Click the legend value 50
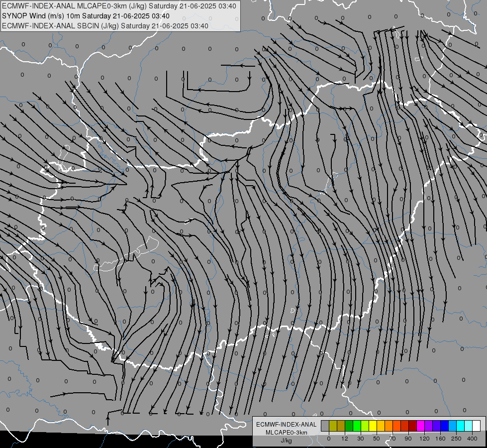This screenshot has width=487, height=448. (x=377, y=439)
